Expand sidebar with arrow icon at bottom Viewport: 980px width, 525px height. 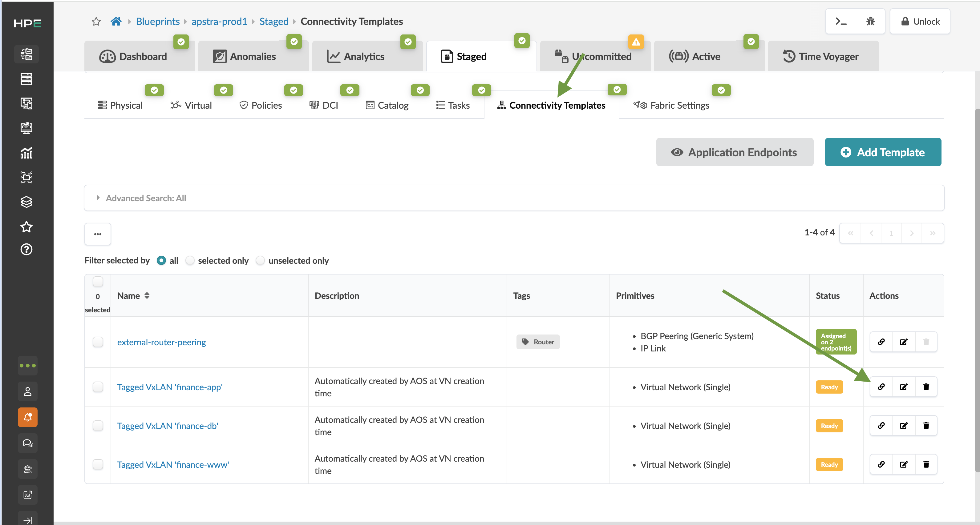click(x=27, y=520)
